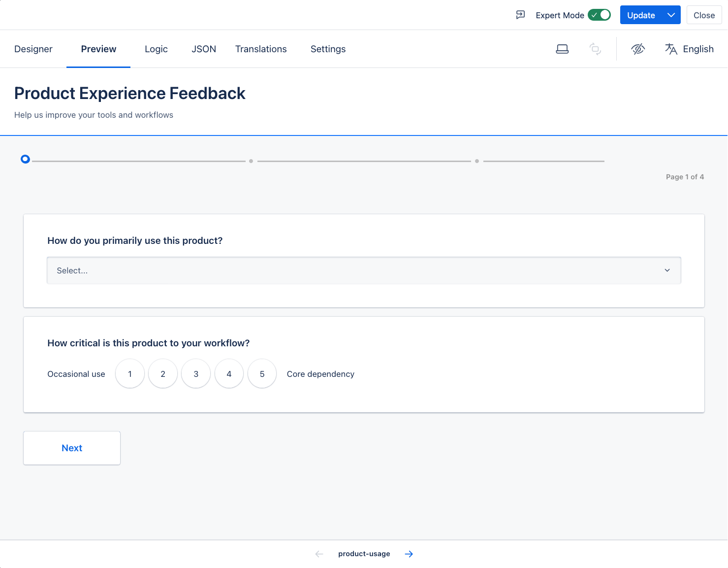Open the primary product use dropdown
The width and height of the screenshot is (728, 568).
click(364, 270)
